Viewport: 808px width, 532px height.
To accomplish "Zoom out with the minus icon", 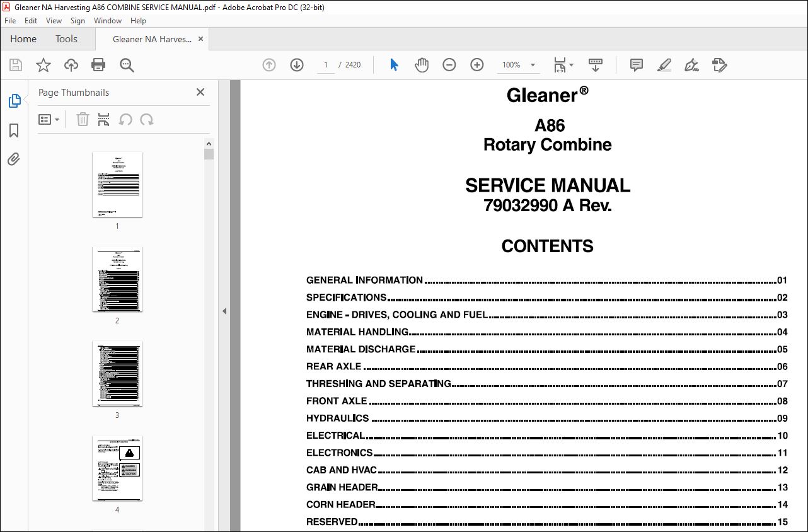I will pos(449,65).
